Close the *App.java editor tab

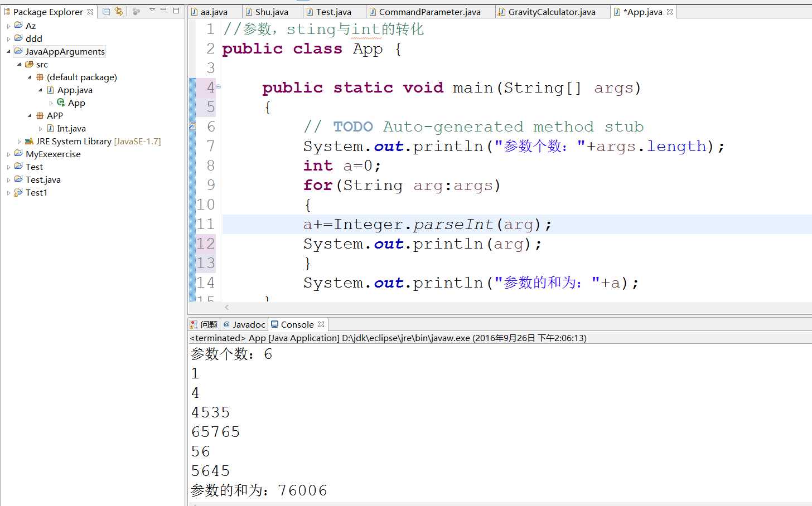click(670, 12)
